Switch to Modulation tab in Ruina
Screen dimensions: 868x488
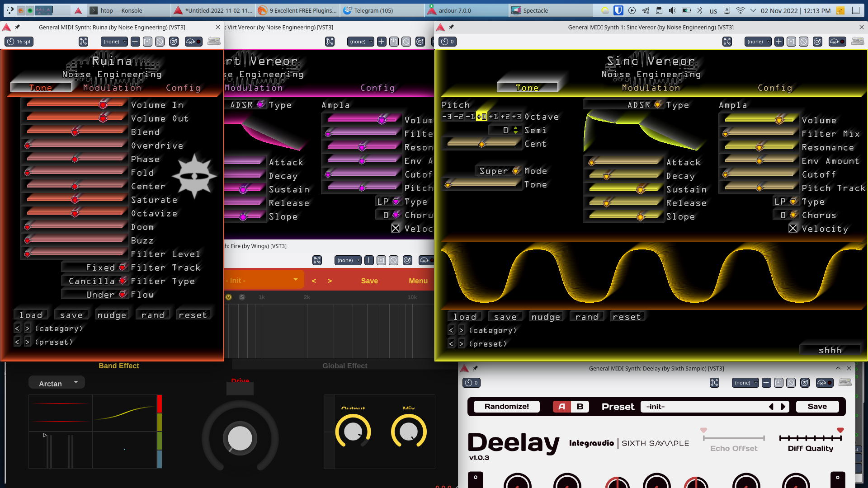pyautogui.click(x=112, y=88)
